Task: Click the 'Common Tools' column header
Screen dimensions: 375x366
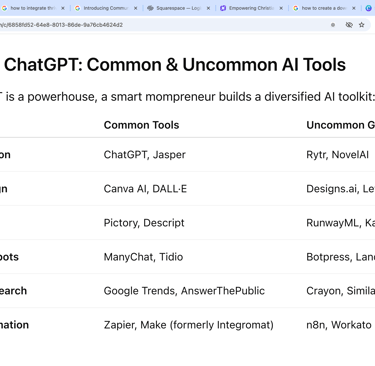Action: click(141, 125)
